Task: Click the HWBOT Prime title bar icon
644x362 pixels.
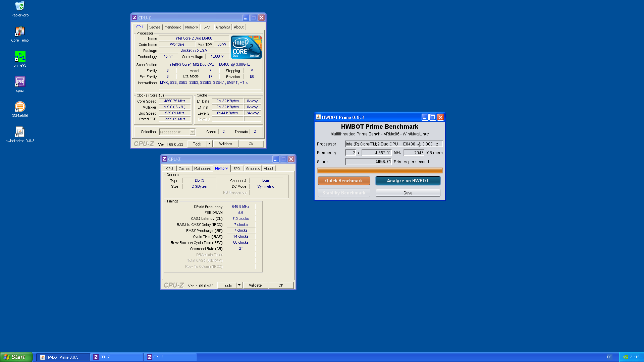Action: click(x=318, y=117)
